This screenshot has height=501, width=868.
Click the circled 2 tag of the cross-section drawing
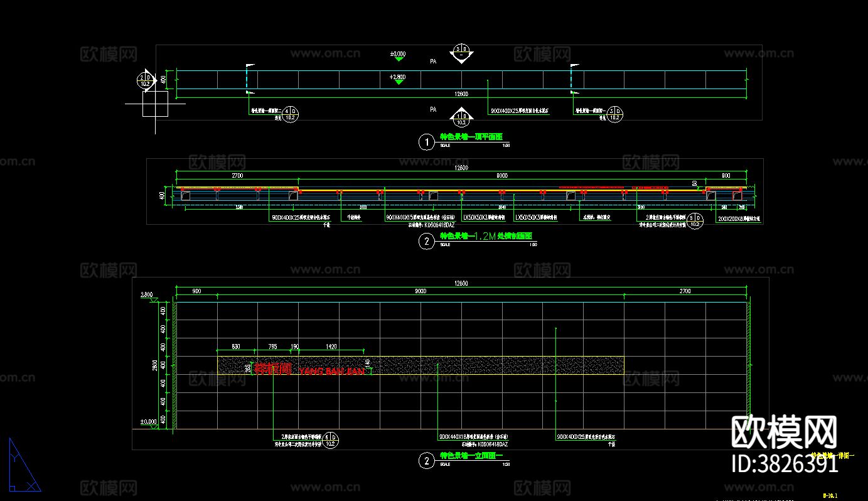coord(426,242)
